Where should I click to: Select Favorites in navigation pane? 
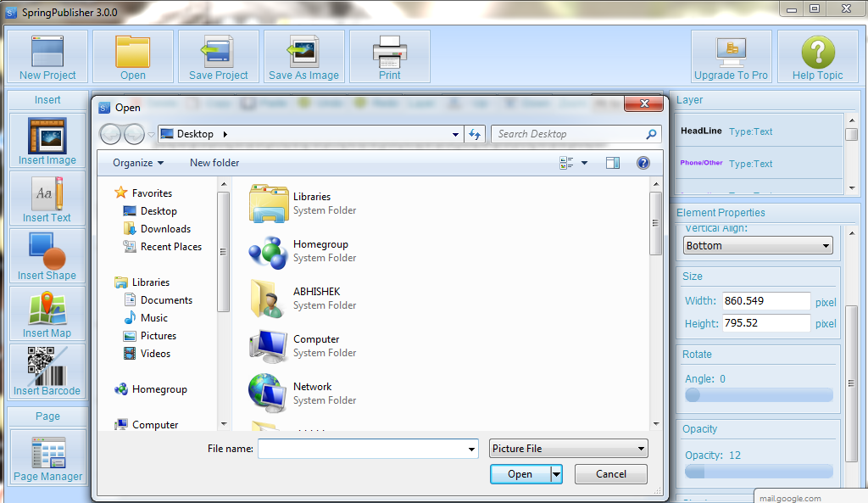[x=143, y=193]
